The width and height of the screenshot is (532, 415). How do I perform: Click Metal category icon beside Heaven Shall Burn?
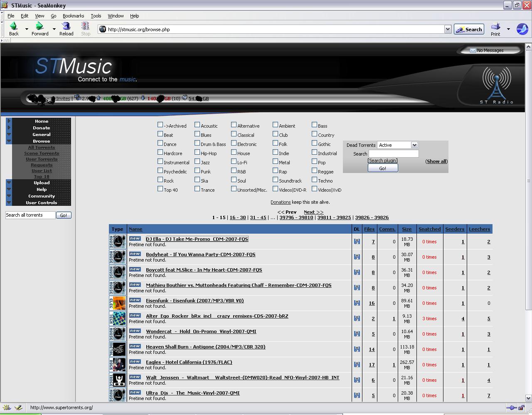tap(118, 349)
